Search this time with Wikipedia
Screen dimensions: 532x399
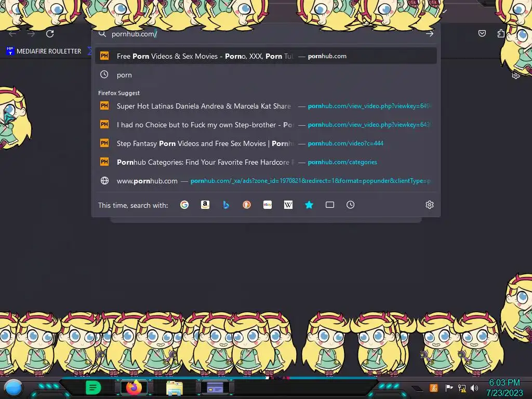(x=288, y=205)
